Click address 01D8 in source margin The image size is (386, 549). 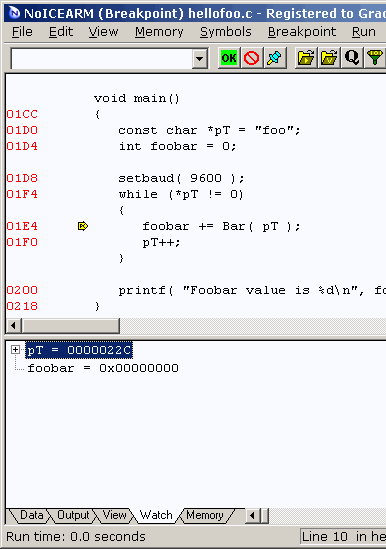22,178
